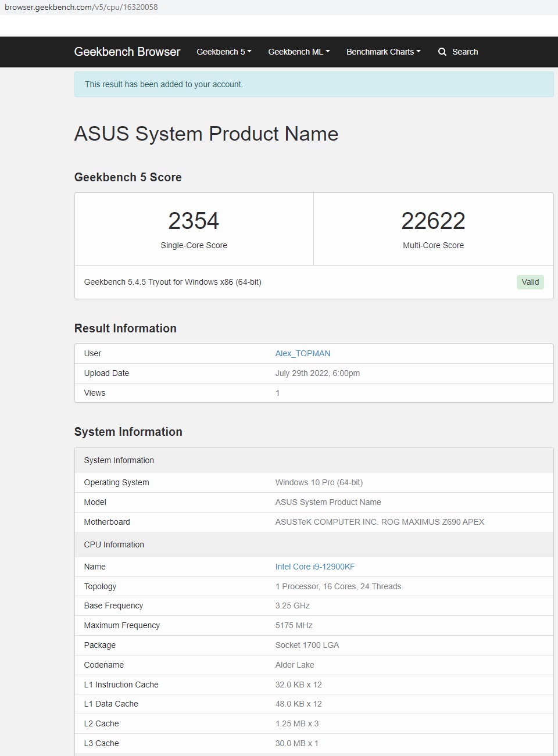Screen dimensions: 558x756
Task: Click the Package row label
Action: (100, 645)
